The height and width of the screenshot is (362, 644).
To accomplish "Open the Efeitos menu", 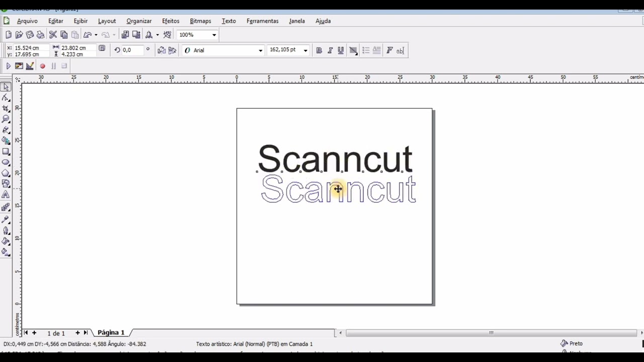I will [171, 21].
